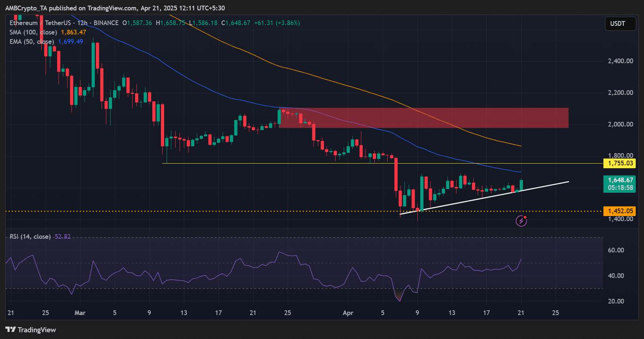Click the 2,400.00 level on price axis
The image size is (644, 339).
click(620, 61)
